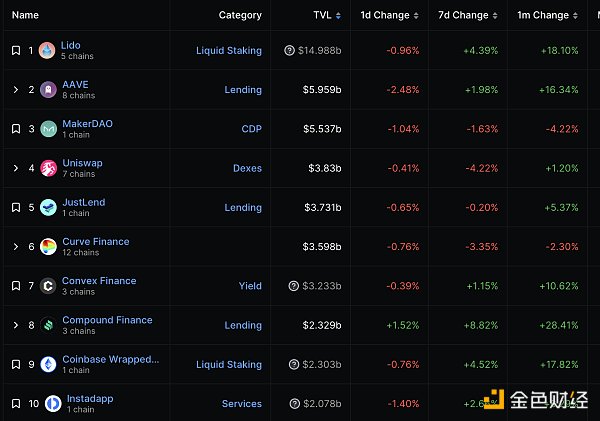Expand the Curve Finance row
The image size is (600, 421).
16,247
